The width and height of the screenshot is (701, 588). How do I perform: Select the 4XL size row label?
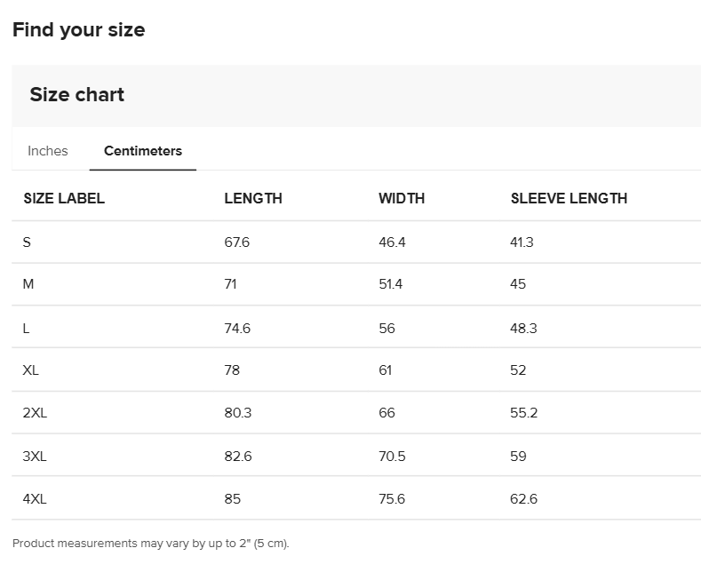pos(35,498)
